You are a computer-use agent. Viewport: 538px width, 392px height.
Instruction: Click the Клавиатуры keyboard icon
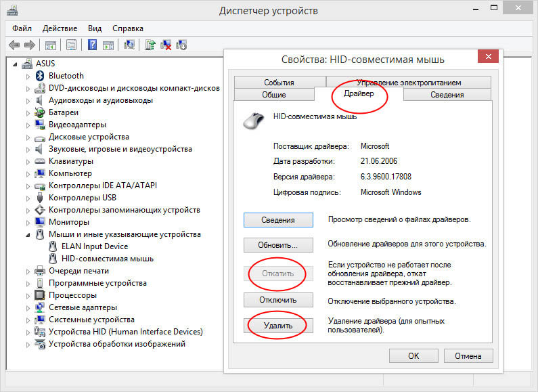pos(40,161)
